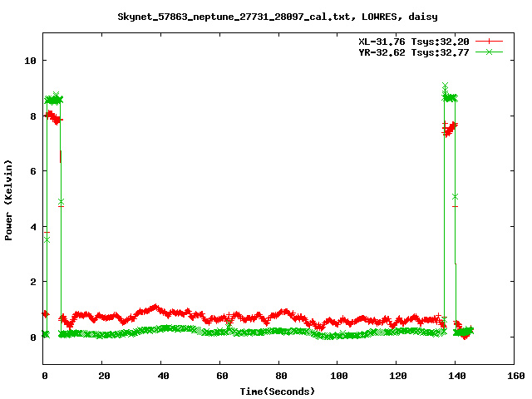This screenshot has width=532, height=399.
Task: Click the x-axis tick label 60
Action: (222, 376)
